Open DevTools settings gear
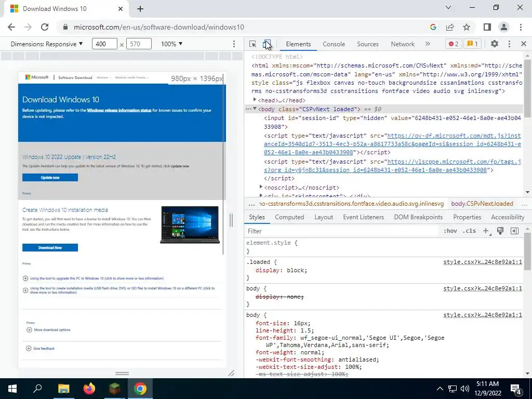The width and height of the screenshot is (532, 399). click(495, 44)
